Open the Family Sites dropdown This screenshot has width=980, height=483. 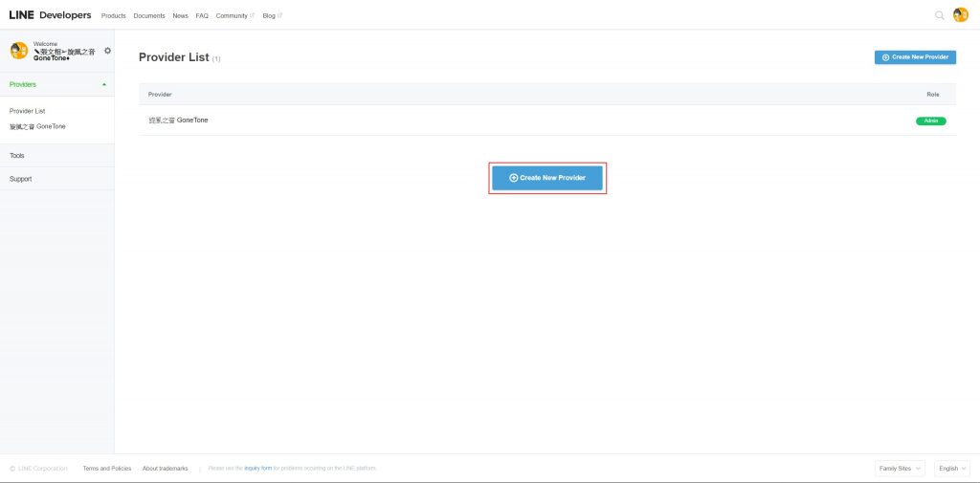[900, 468]
